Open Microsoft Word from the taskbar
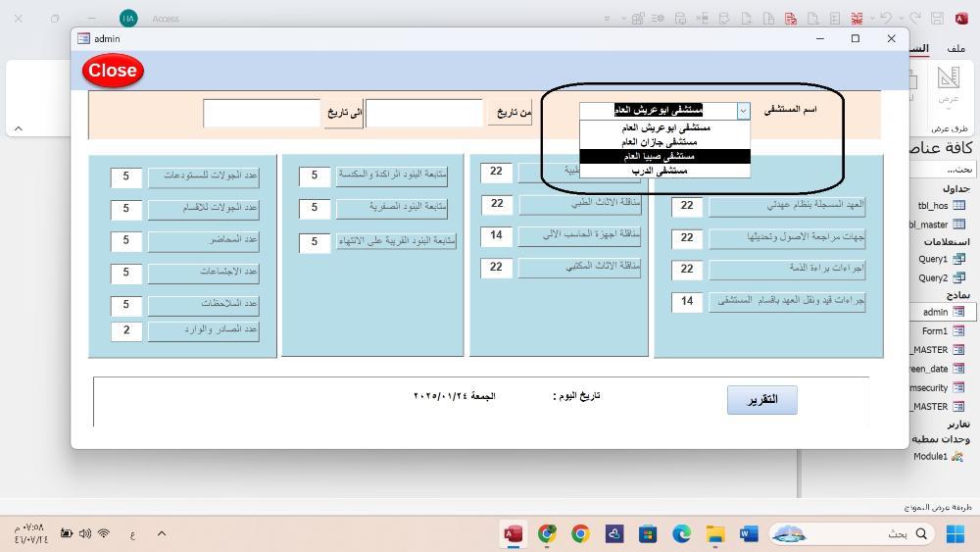This screenshot has height=552, width=980. pos(748,534)
